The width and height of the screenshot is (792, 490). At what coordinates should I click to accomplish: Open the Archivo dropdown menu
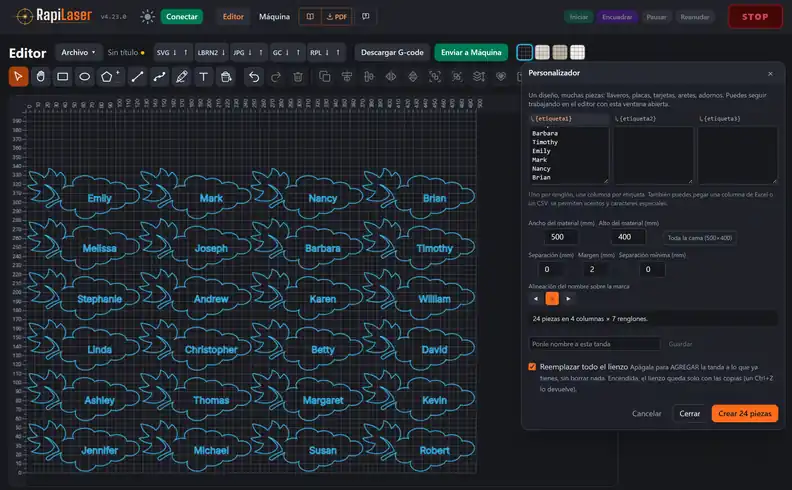point(78,53)
